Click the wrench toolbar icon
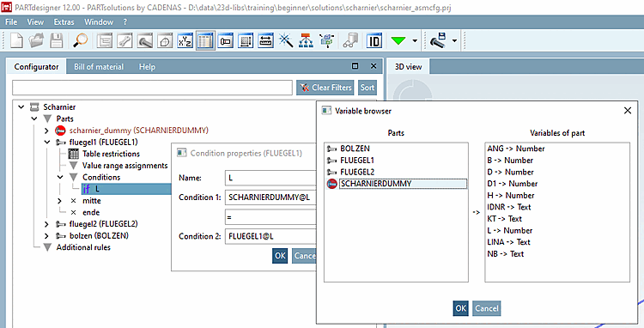This screenshot has height=328, width=644. pyautogui.click(x=125, y=40)
